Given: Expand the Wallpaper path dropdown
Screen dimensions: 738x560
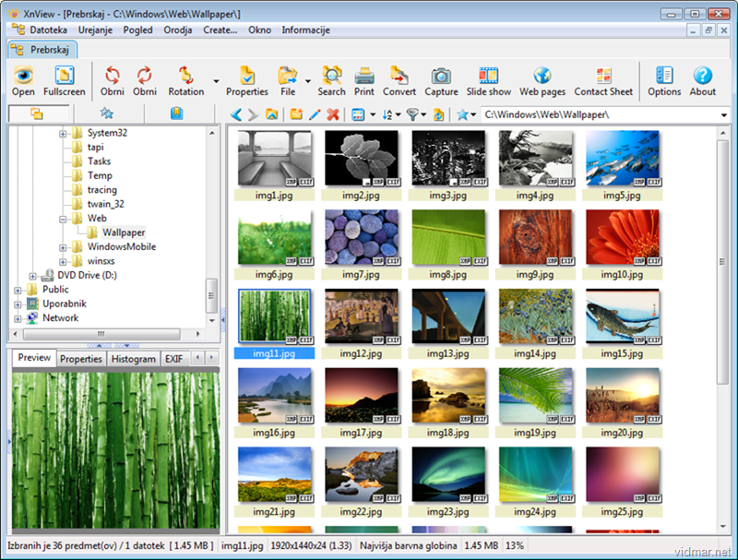Looking at the screenshot, I should point(725,113).
